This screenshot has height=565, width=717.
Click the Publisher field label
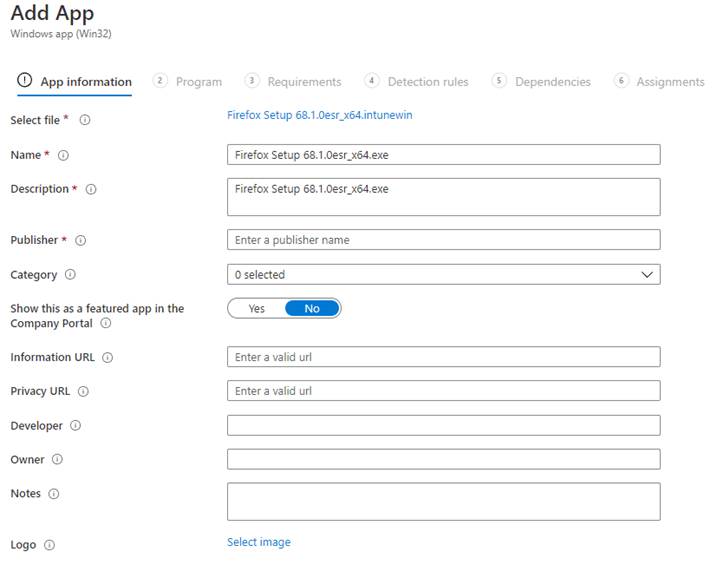tap(34, 240)
